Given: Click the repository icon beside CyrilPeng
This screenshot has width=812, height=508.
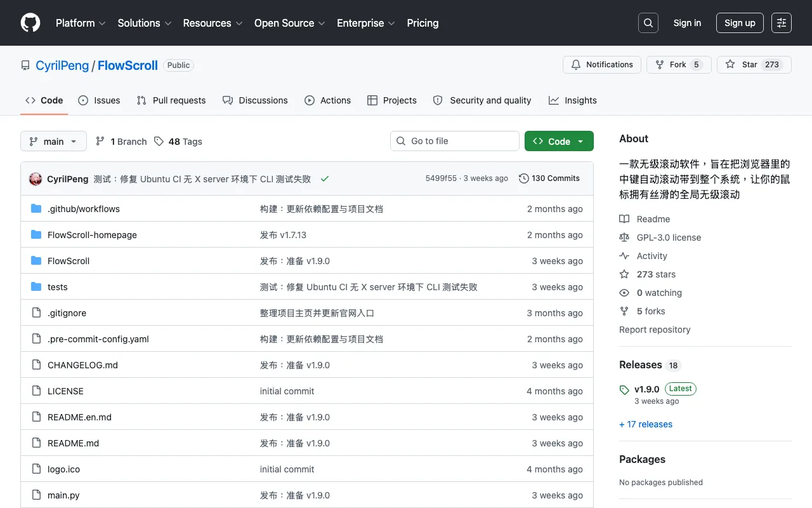Looking at the screenshot, I should (25, 65).
